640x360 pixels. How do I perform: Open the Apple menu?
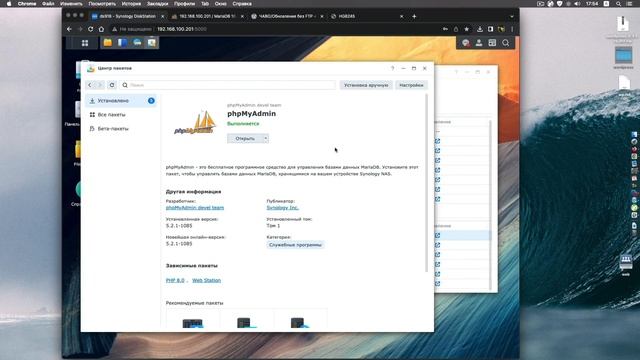[9, 4]
